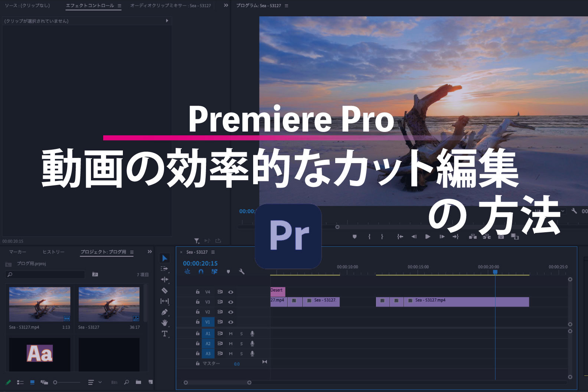Open sort icons dropdown chevron
The image size is (588, 392).
pos(100,382)
